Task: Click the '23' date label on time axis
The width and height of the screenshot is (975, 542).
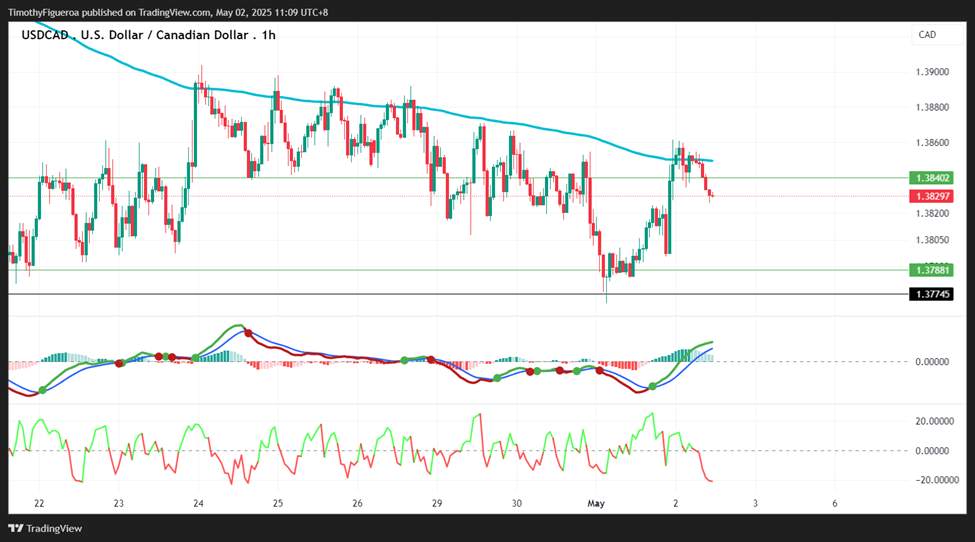Action: [x=119, y=503]
